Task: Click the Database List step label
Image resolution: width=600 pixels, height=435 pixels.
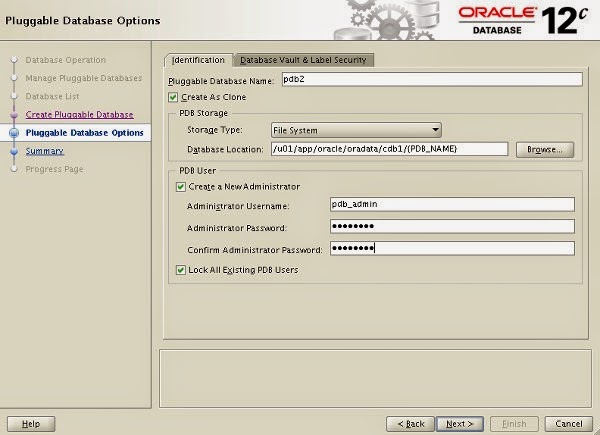Action: 52,96
